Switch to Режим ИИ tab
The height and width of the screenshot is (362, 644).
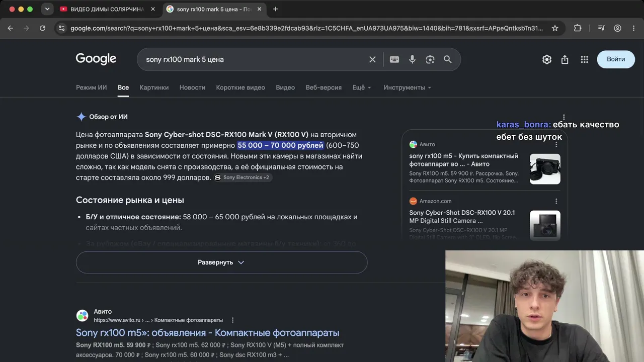91,87
